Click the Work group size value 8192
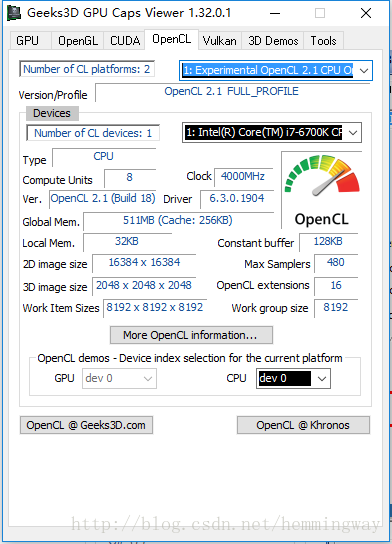392x544 pixels. tap(335, 308)
